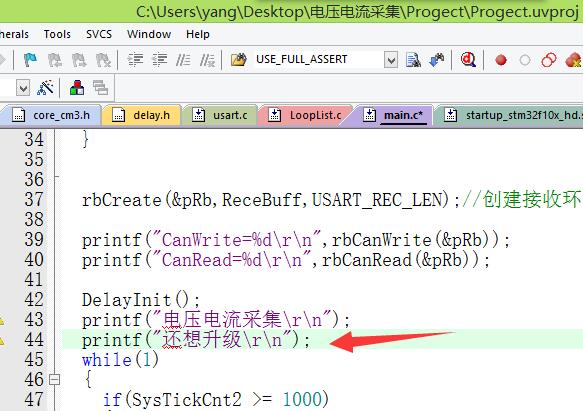This screenshot has width=583, height=411.
Task: Click printf "CanRead=%d\r\n" code line
Action: [x=286, y=260]
